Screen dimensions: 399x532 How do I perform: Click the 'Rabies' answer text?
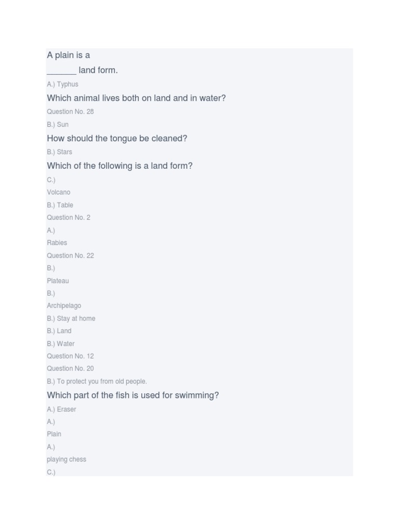click(x=57, y=243)
